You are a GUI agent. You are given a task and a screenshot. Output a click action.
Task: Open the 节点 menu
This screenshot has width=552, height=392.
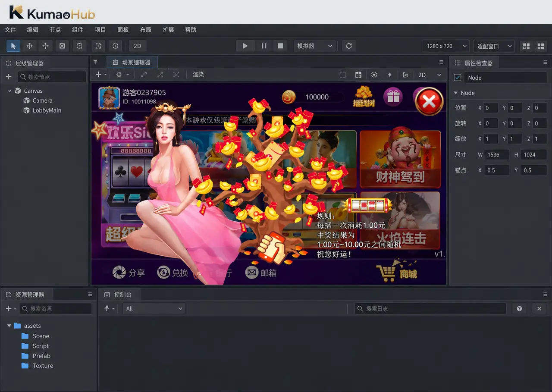click(x=55, y=30)
